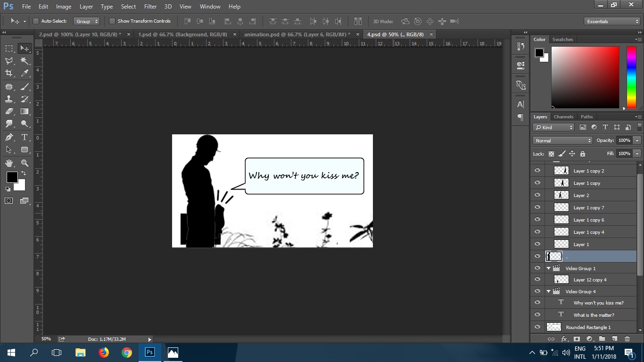The height and width of the screenshot is (362, 644).
Task: Select the Crop tool
Action: [9, 73]
